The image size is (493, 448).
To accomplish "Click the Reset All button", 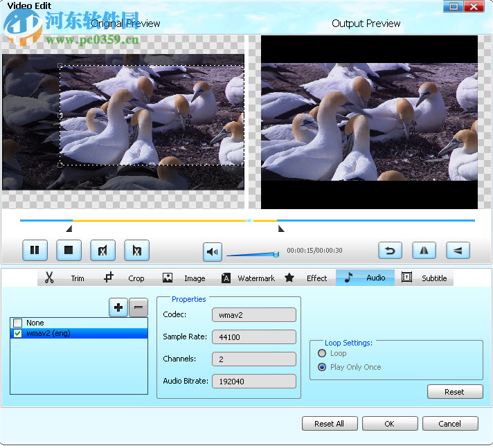I will pyautogui.click(x=330, y=424).
